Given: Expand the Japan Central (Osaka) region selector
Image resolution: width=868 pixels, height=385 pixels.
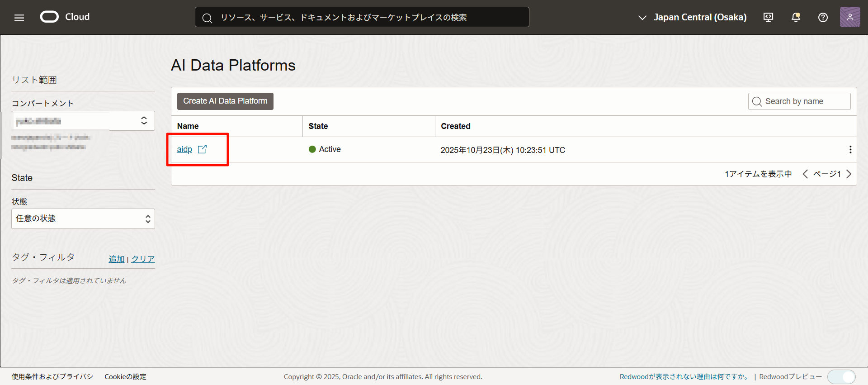Looking at the screenshot, I should [x=692, y=17].
